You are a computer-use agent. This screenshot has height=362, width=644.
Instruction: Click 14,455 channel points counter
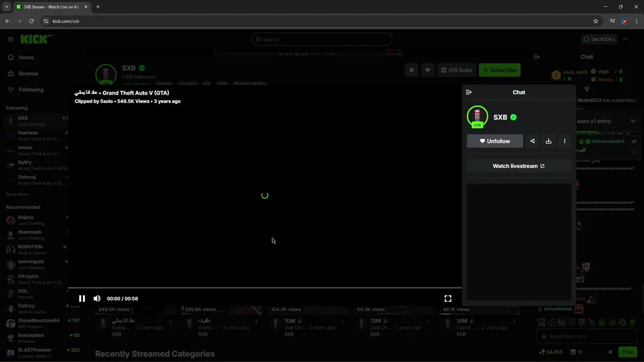(550, 352)
